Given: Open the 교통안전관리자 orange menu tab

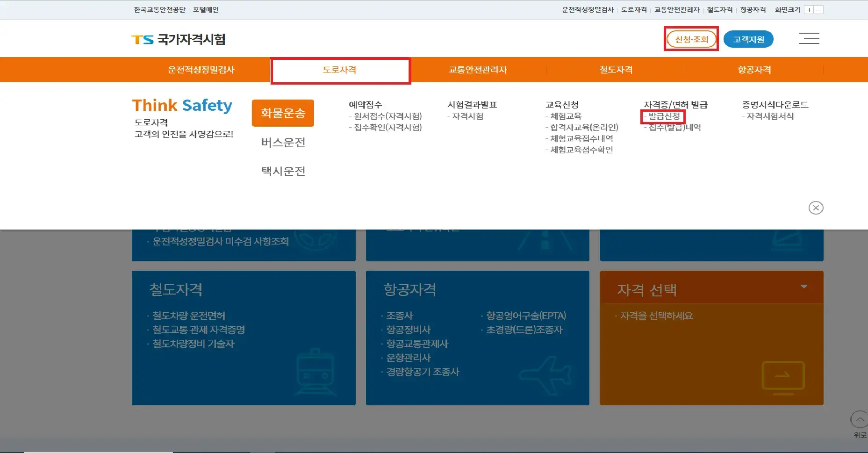Looking at the screenshot, I should (x=478, y=70).
